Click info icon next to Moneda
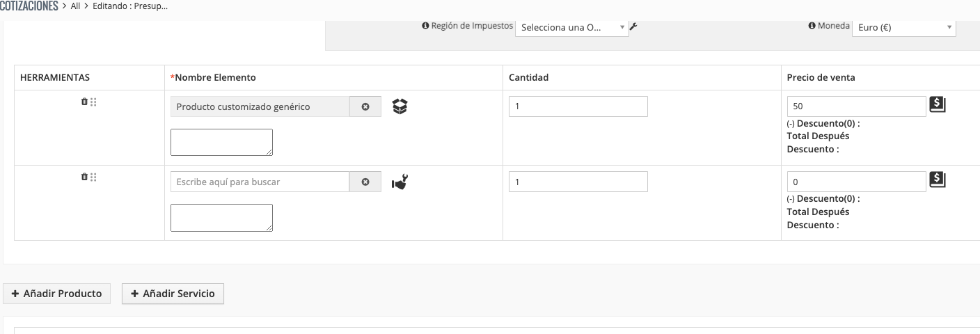980x334 pixels. point(812,26)
